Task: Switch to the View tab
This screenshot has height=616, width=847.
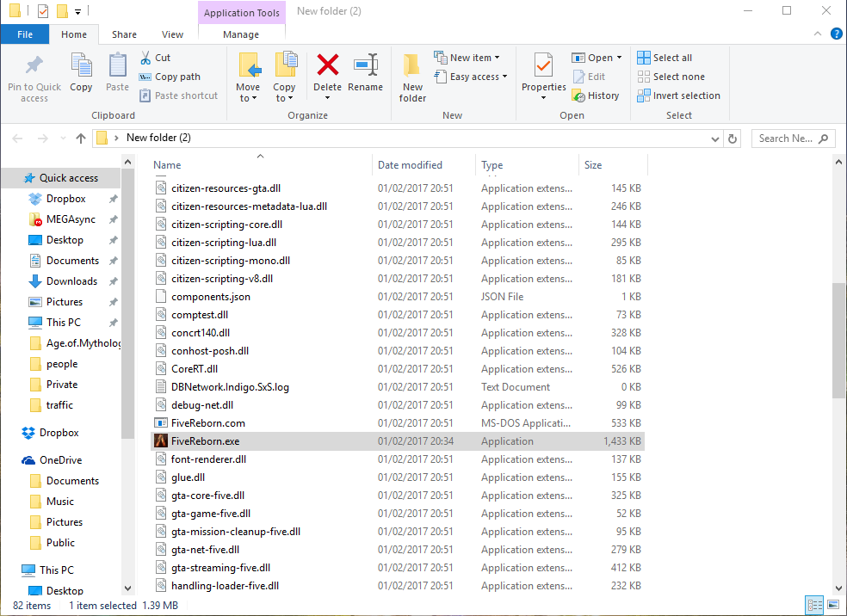Action: tap(172, 34)
